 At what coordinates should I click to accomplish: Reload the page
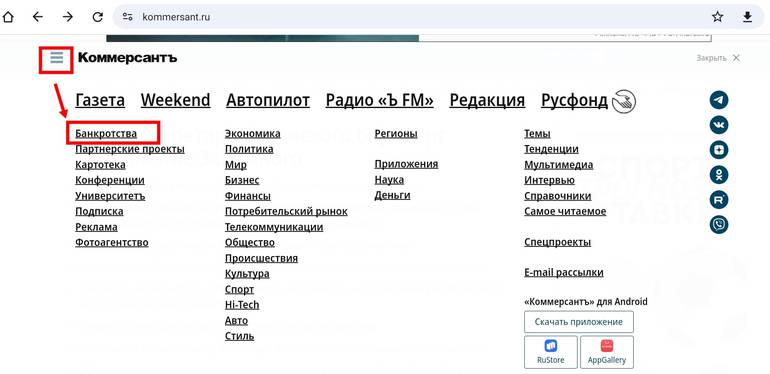(98, 17)
